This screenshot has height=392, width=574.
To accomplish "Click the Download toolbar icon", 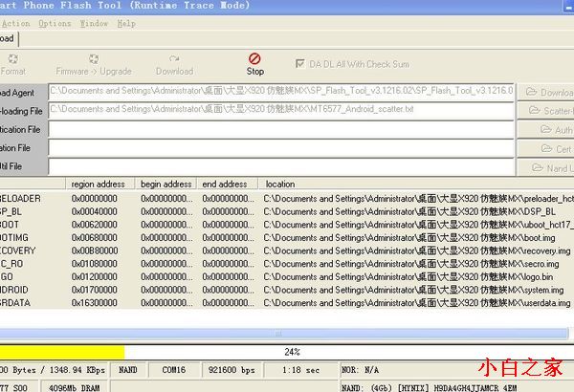I will pos(174,59).
